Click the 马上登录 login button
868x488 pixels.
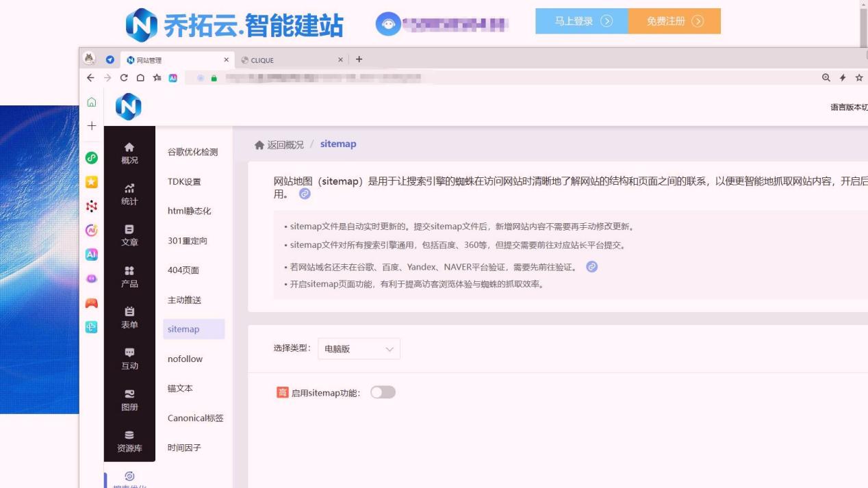(x=582, y=21)
